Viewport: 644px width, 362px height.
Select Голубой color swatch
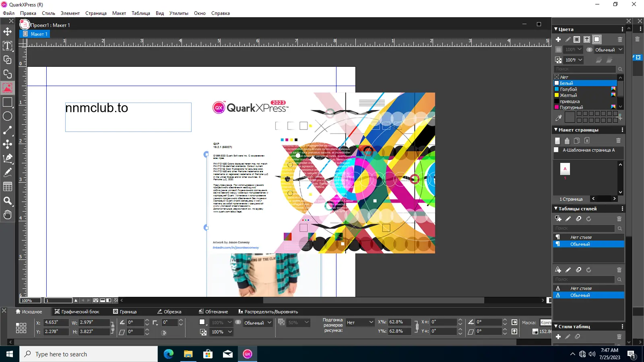point(585,89)
